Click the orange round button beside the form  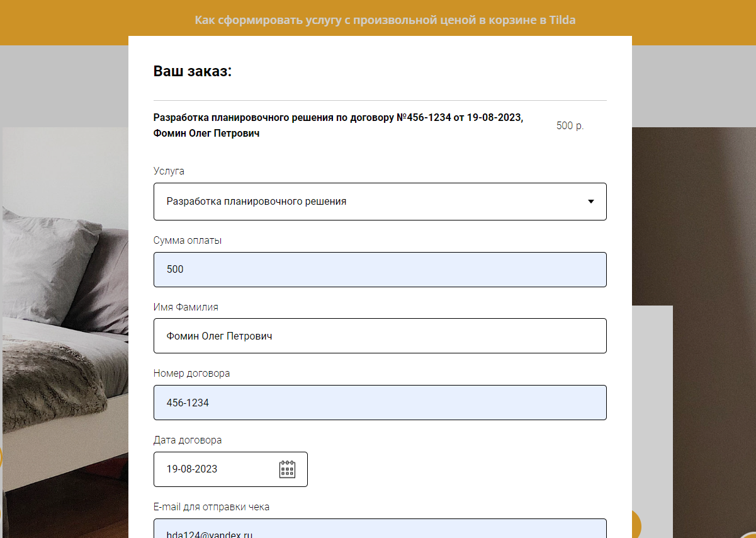pyautogui.click(x=636, y=524)
